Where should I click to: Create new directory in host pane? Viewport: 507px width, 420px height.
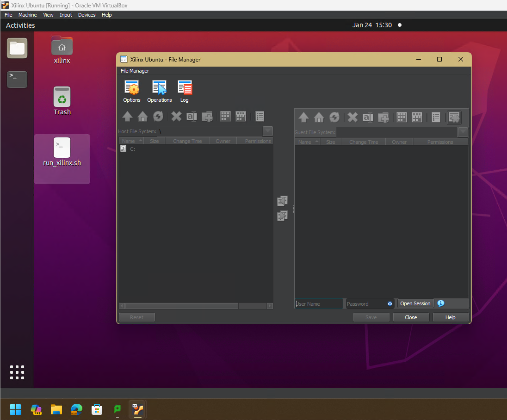point(207,117)
